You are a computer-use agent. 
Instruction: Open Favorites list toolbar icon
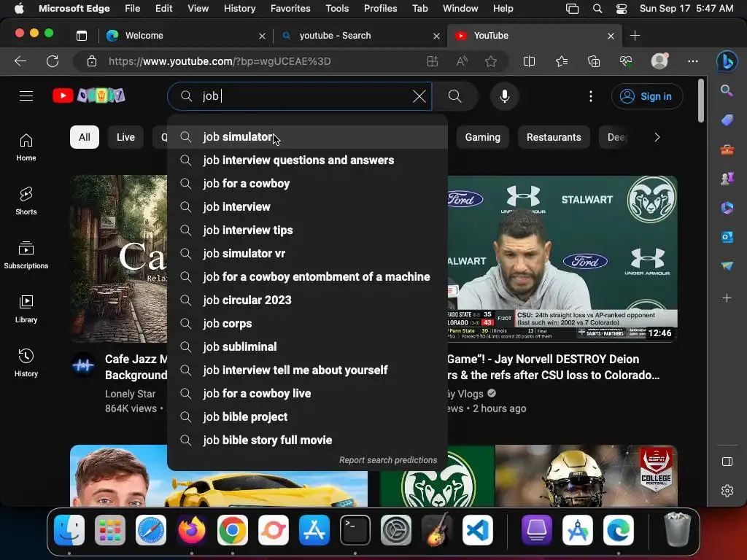click(x=562, y=61)
